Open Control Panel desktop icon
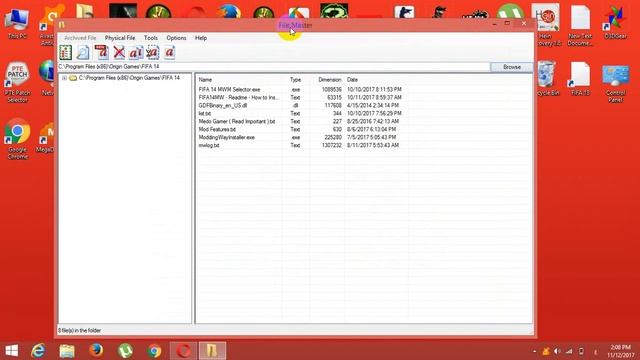The height and width of the screenshot is (360, 640). click(616, 83)
